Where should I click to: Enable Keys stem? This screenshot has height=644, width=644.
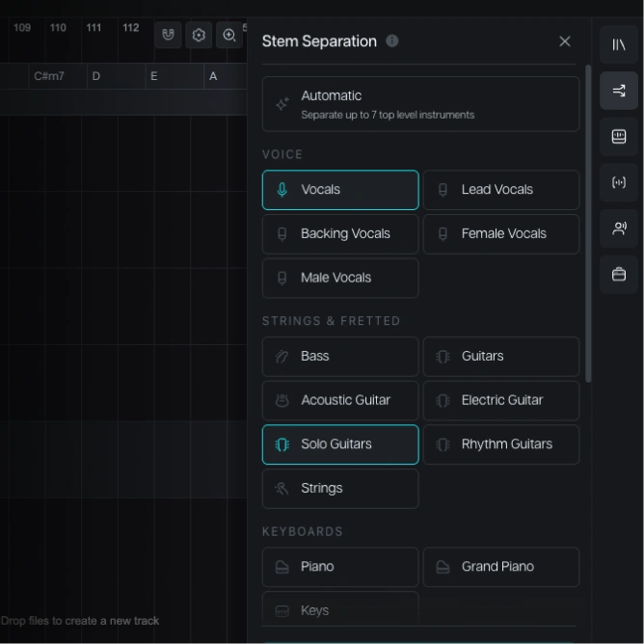pos(340,609)
